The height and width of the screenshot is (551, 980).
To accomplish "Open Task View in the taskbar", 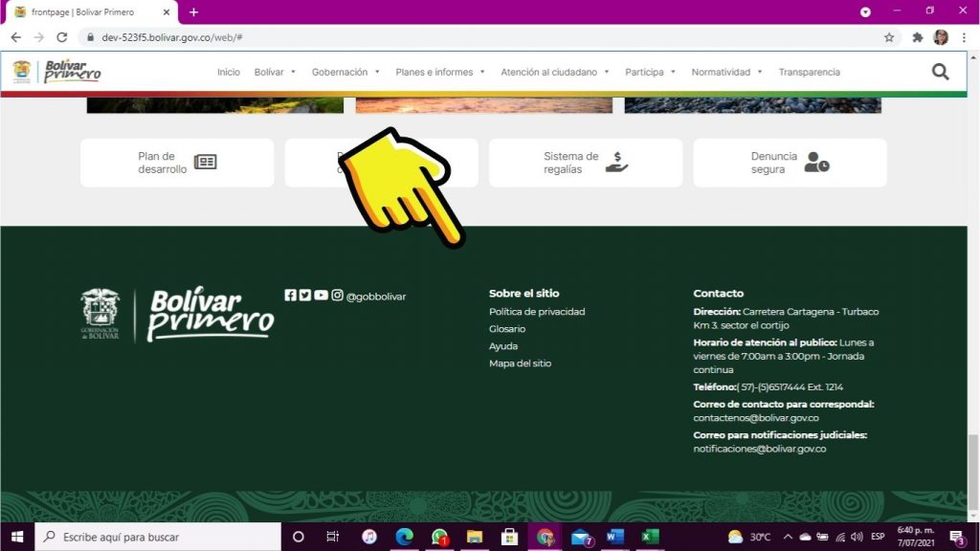I will tap(332, 537).
